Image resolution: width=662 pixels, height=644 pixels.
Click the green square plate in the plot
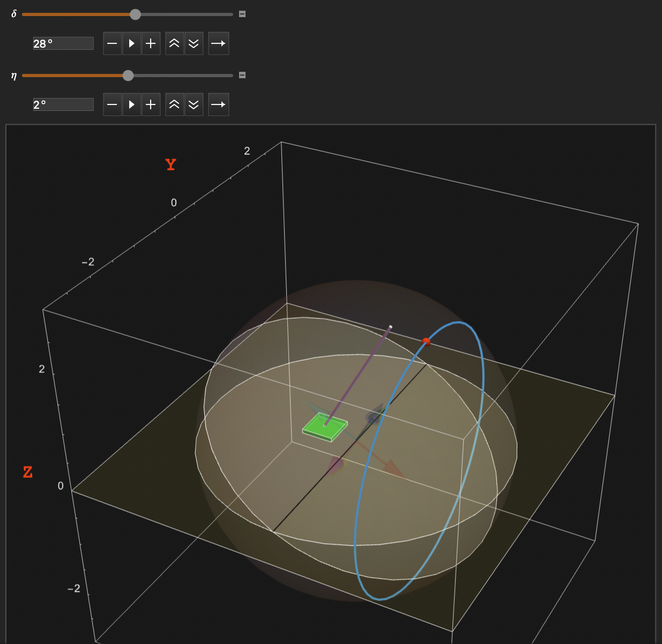pyautogui.click(x=324, y=427)
